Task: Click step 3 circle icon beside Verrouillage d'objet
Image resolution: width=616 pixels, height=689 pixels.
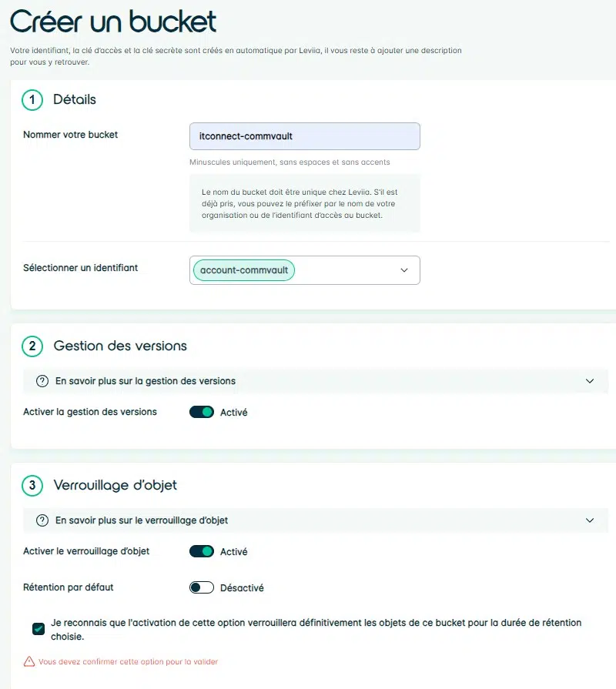Action: click(32, 486)
